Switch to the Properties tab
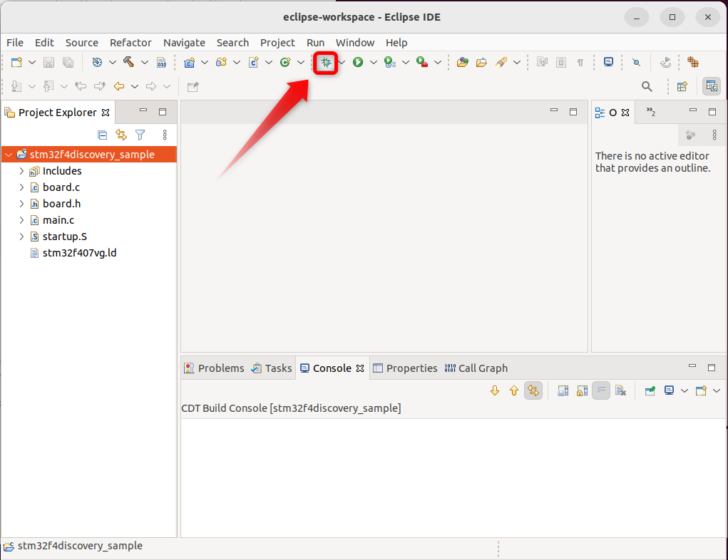This screenshot has height=560, width=728. (405, 368)
